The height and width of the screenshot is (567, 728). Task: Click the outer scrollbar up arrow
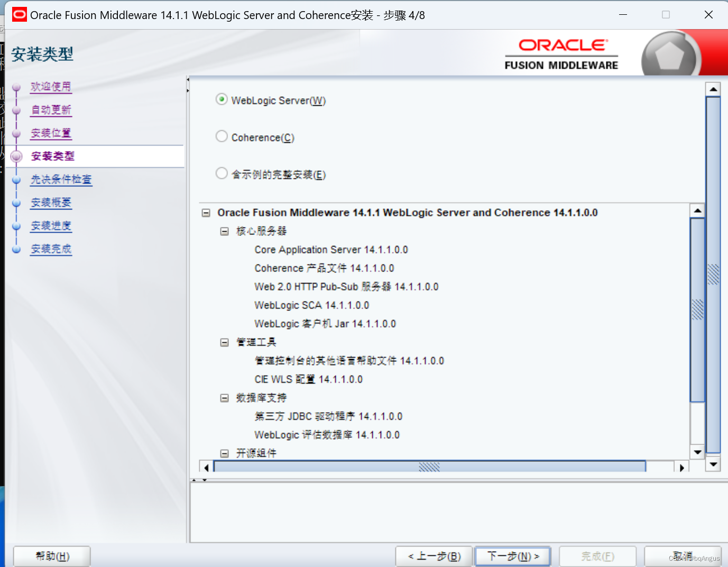(x=713, y=89)
